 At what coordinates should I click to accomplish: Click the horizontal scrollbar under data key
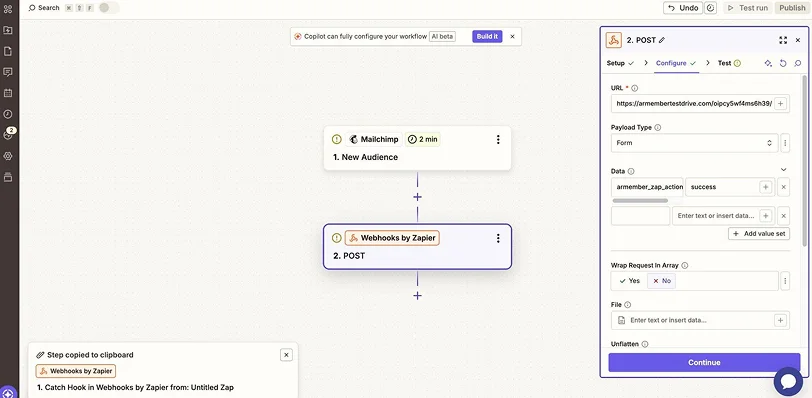(x=641, y=200)
